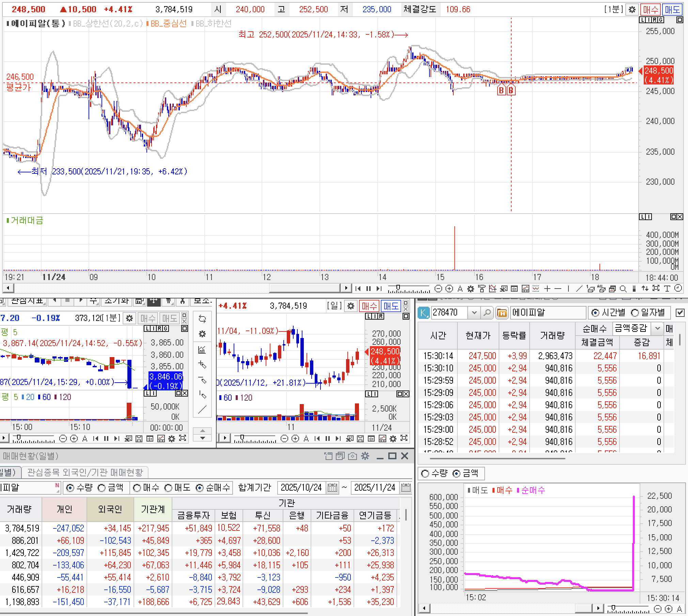Click stock search magnifier beside code 278470
Screen dimensions: 688x616
click(487, 312)
